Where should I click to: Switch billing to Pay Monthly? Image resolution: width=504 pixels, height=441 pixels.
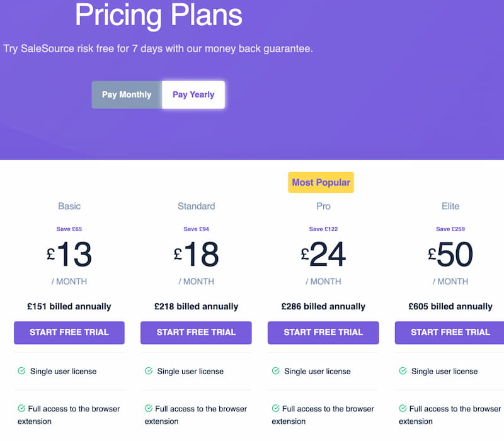pos(127,94)
